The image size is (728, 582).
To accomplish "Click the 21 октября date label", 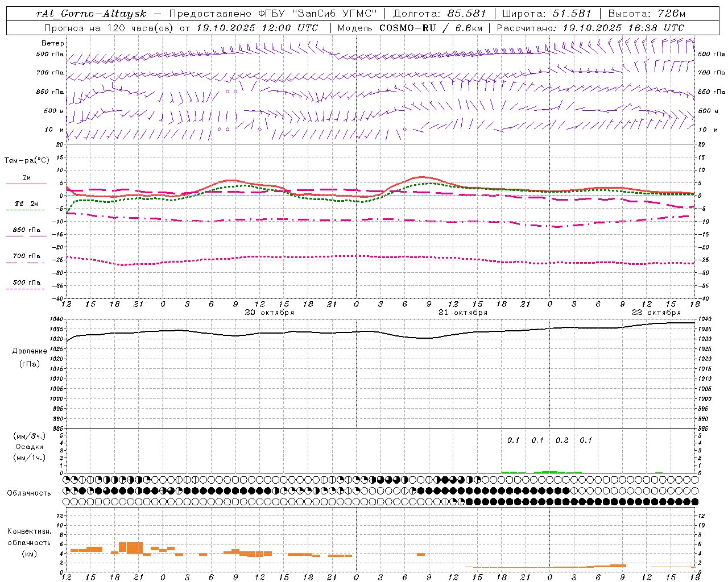I will [463, 313].
